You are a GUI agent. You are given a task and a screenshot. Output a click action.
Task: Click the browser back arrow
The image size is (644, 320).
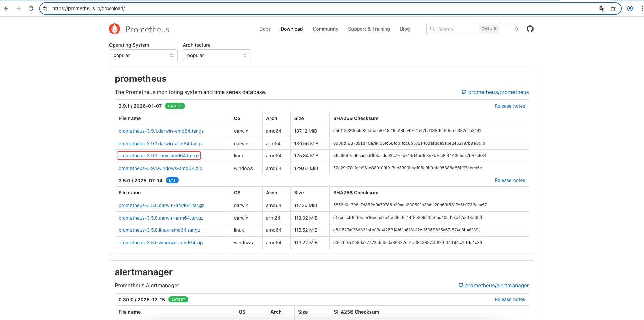point(6,8)
